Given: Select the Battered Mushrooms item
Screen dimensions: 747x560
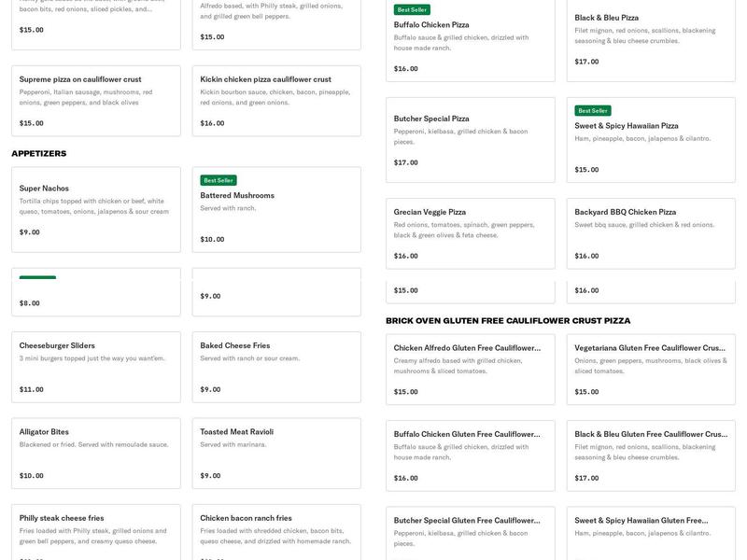Looking at the screenshot, I should click(276, 209).
